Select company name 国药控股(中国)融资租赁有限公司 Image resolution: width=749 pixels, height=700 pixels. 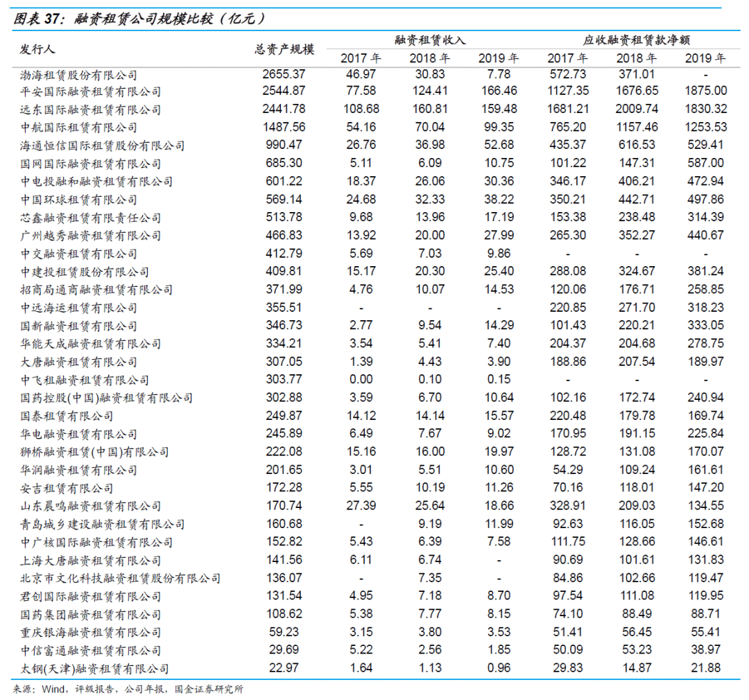[107, 398]
